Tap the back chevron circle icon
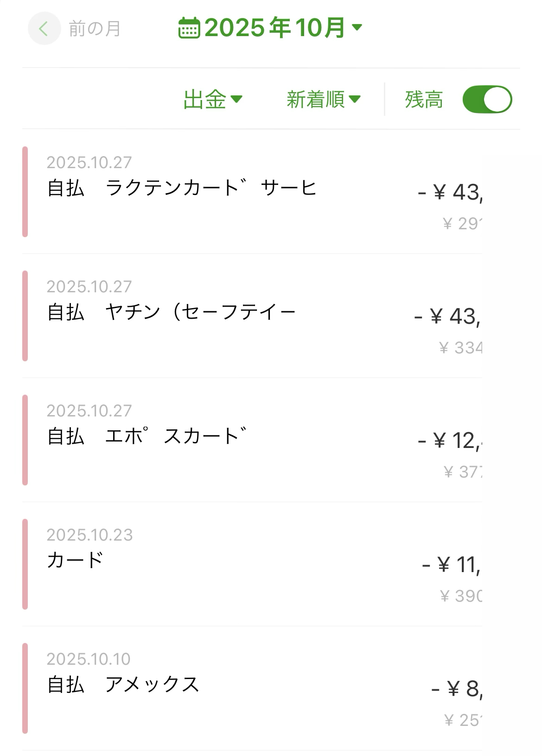The height and width of the screenshot is (756, 542). pyautogui.click(x=44, y=29)
